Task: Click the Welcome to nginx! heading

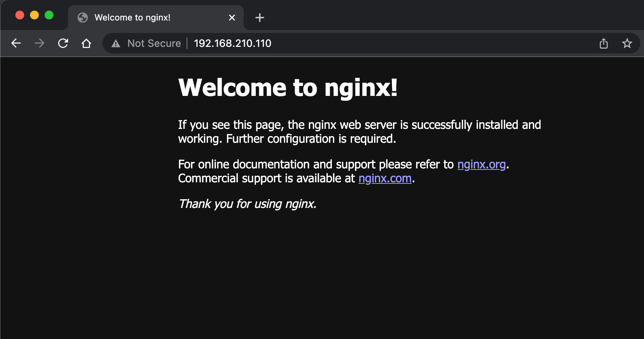Action: coord(288,88)
